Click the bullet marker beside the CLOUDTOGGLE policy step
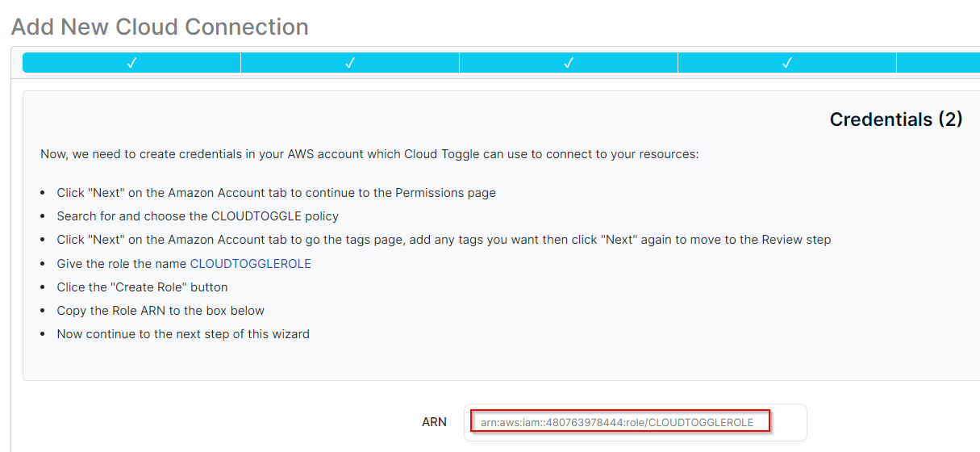Viewport: 980px width, 452px height. [44, 217]
